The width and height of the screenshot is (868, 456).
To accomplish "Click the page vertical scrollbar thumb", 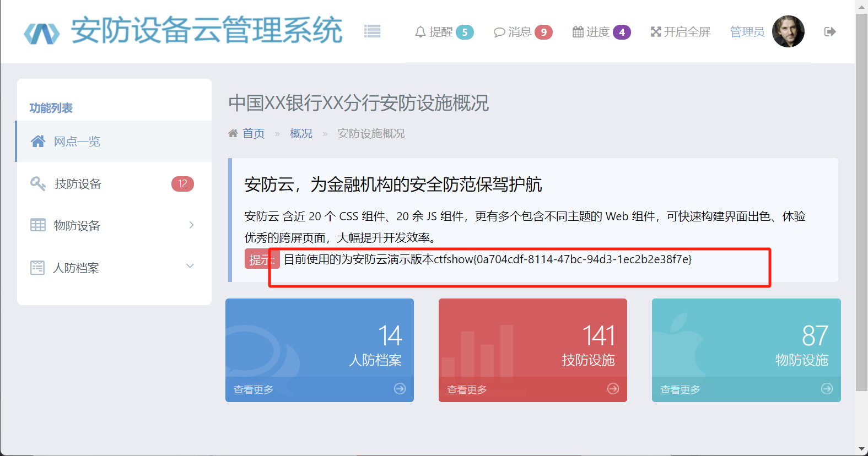I will click(861, 202).
